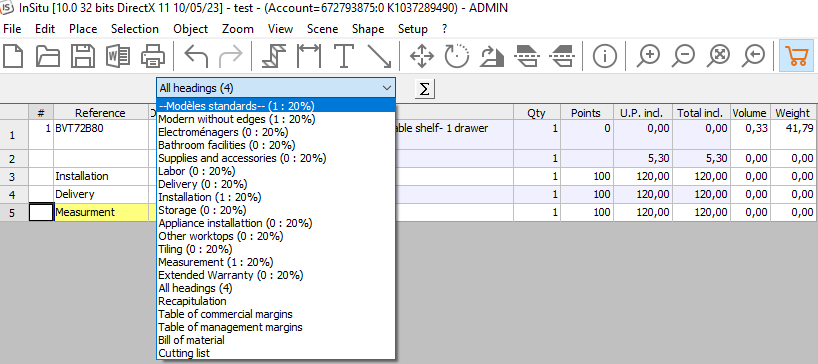Open the question mark help menu
Image resolution: width=818 pixels, height=364 pixels.
tap(444, 29)
